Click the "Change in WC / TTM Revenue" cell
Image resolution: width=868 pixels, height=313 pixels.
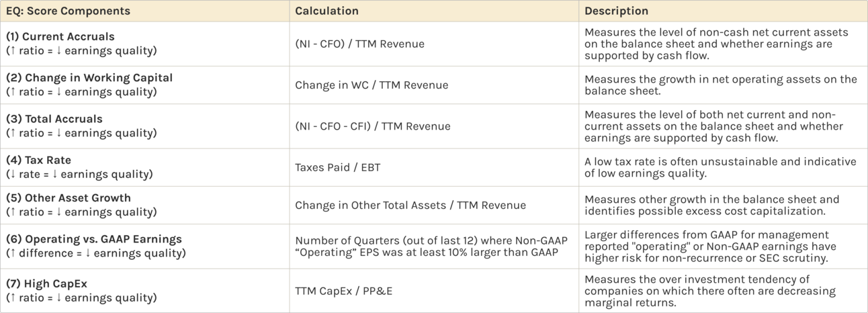coord(372,85)
